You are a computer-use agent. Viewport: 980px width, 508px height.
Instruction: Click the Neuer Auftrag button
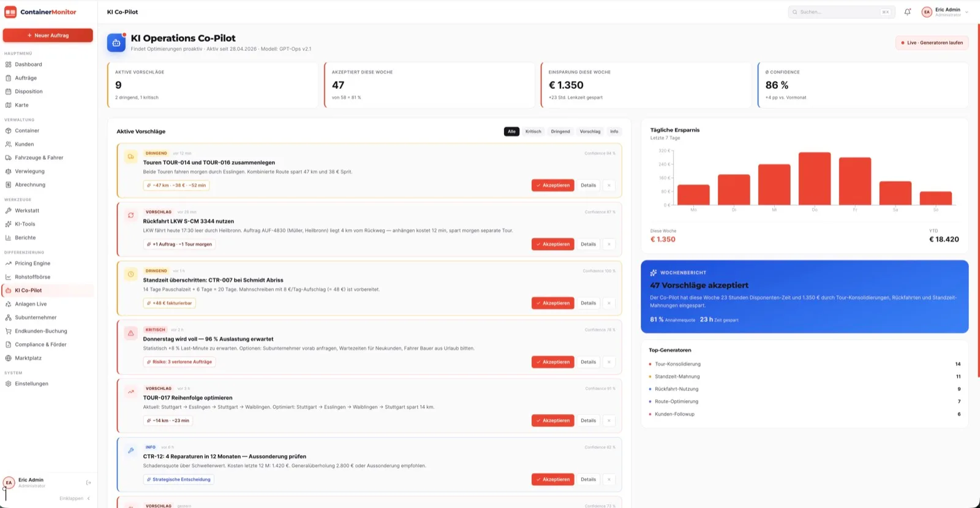(x=48, y=36)
